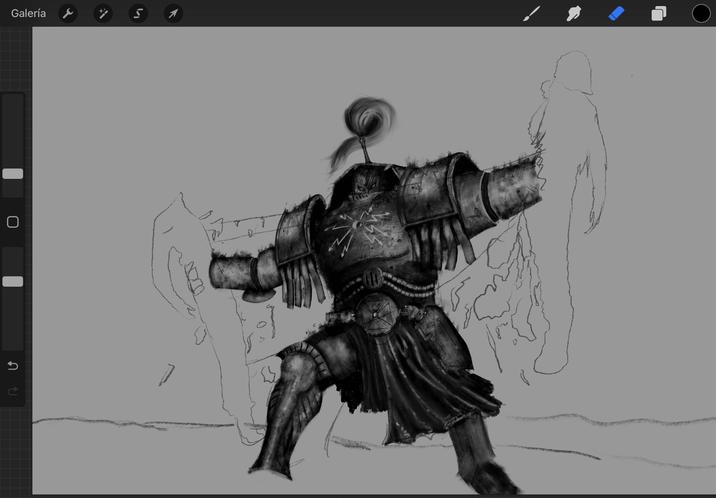This screenshot has height=498, width=716.
Task: Undo the last stroke
Action: (x=13, y=365)
